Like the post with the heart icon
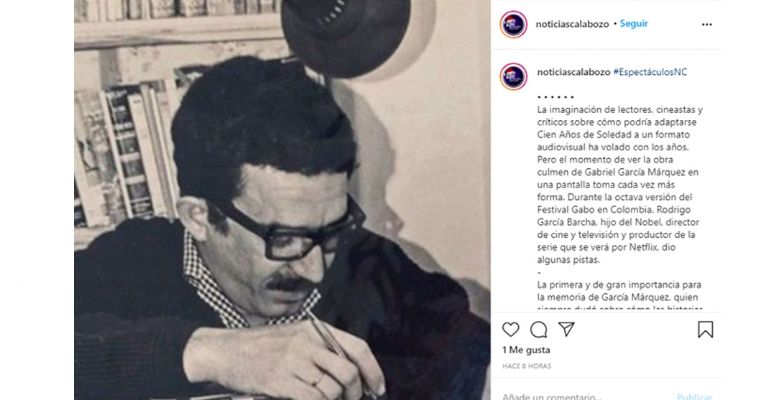 pyautogui.click(x=510, y=329)
